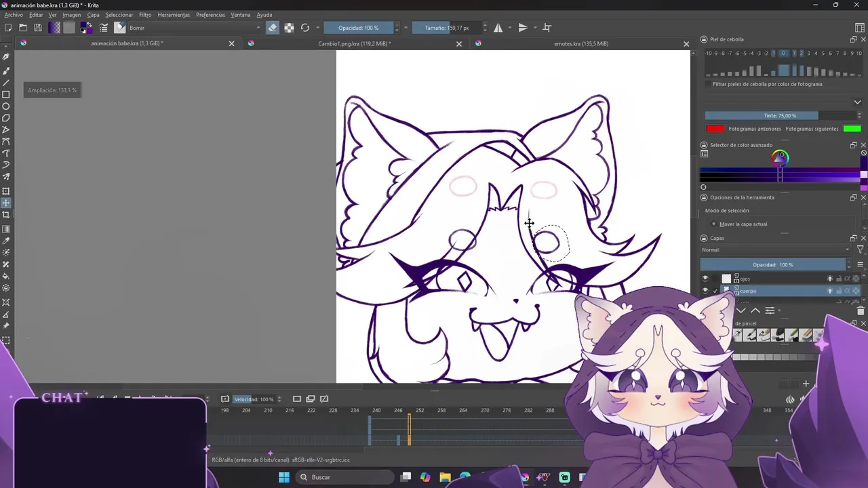Open the layer filter funnel icon

coord(860,250)
